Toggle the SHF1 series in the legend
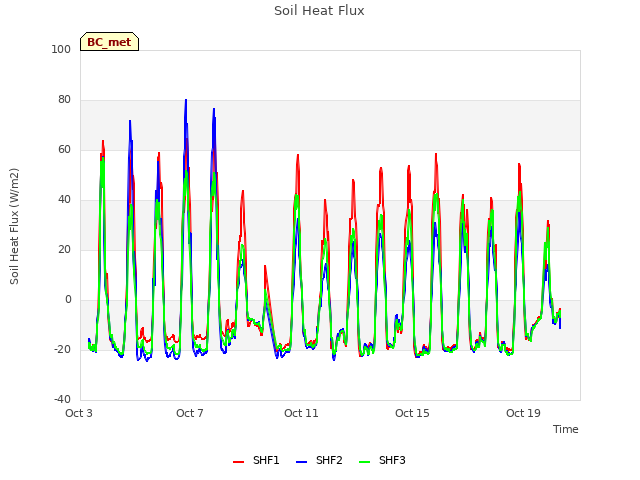 click(x=256, y=460)
